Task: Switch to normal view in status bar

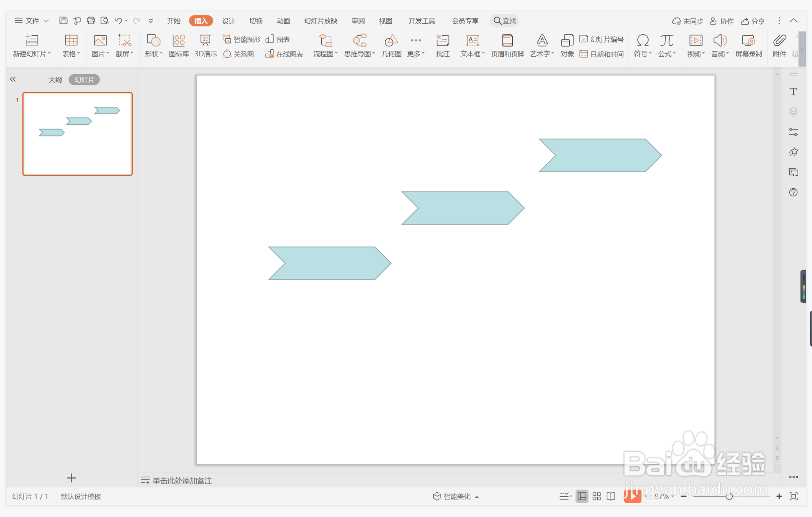Action: click(582, 496)
